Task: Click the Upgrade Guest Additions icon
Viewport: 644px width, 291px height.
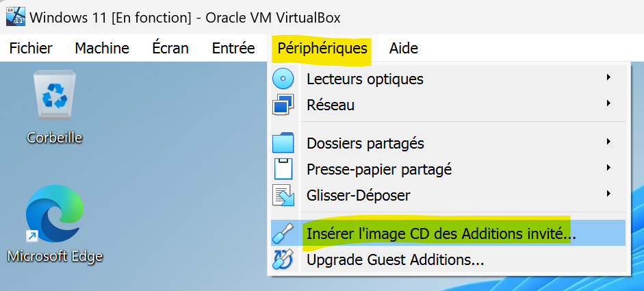Action: tap(283, 259)
